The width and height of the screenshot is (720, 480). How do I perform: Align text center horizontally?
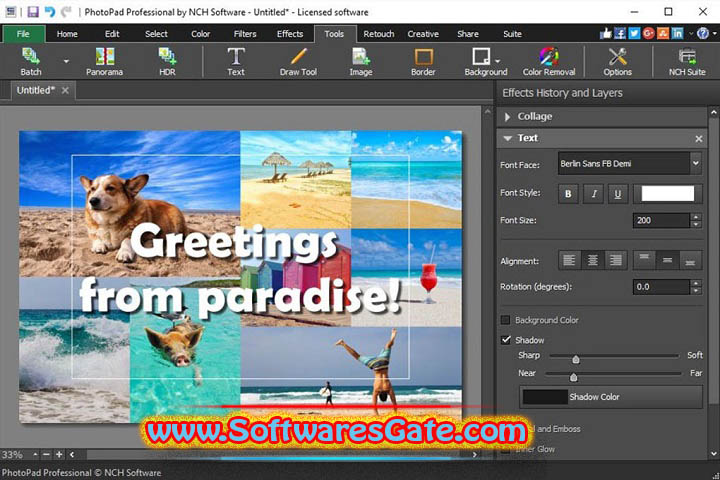click(593, 260)
